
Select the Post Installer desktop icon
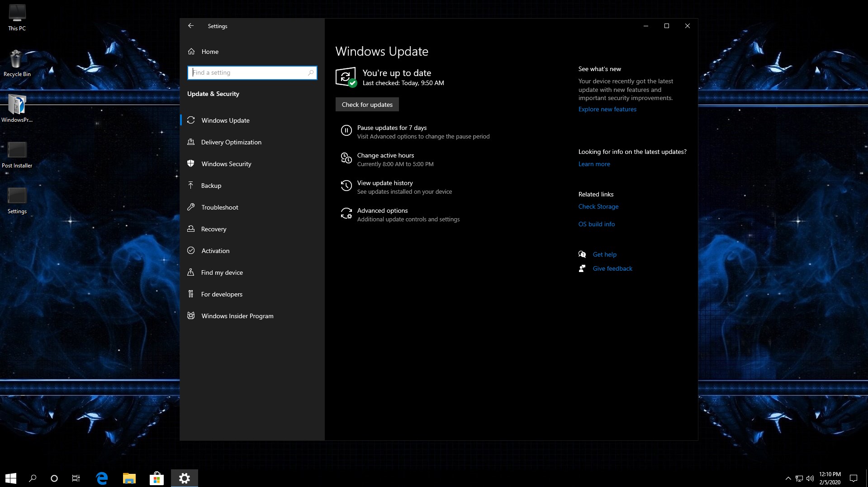[17, 155]
